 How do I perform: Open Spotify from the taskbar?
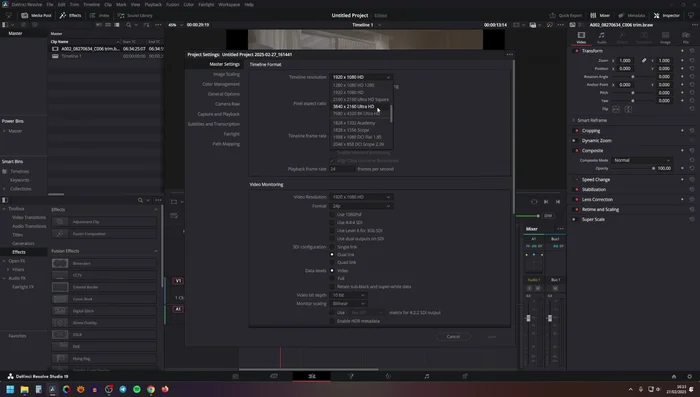pyautogui.click(x=137, y=389)
